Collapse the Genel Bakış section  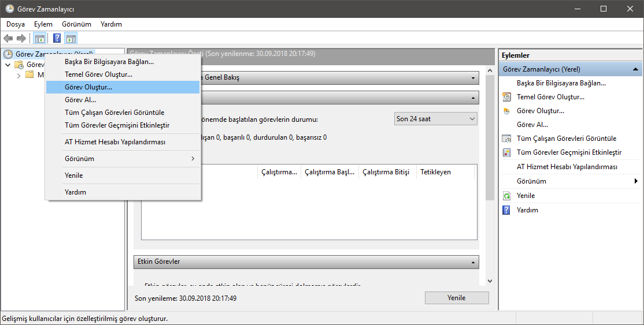click(x=473, y=78)
